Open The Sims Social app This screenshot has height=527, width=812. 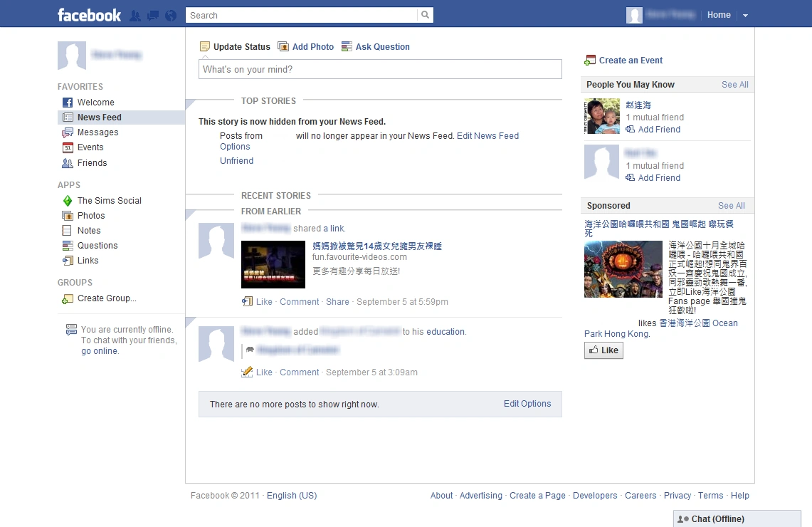(x=110, y=201)
